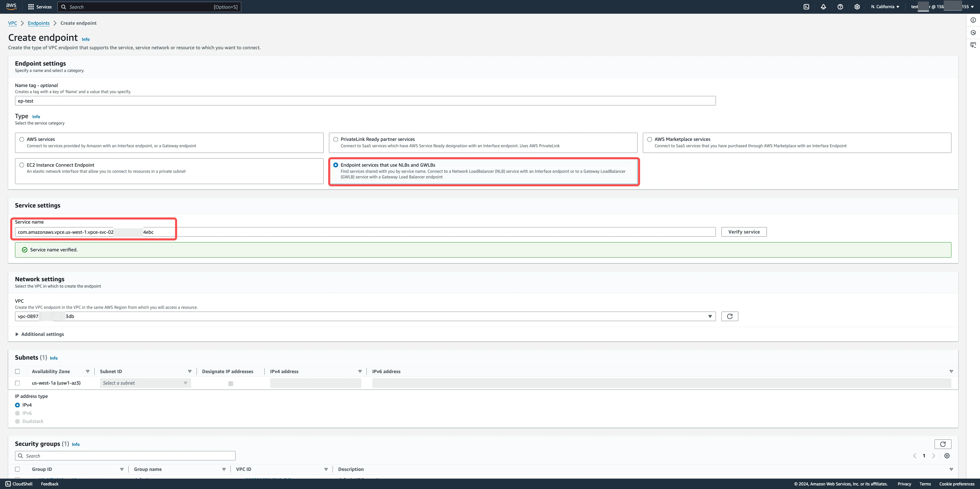
Task: Click the Name tag input field
Action: coord(365,101)
